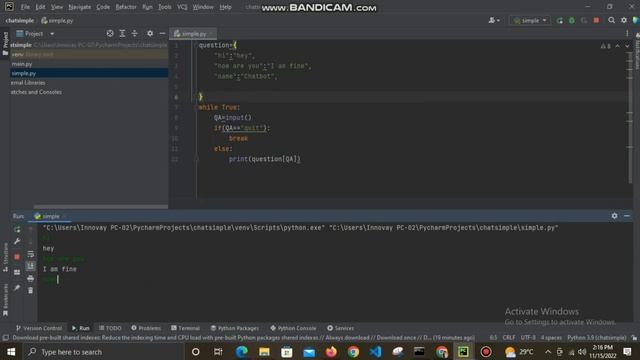Click the taskbar search box
Viewport: 640px width, 360px height.
pyautogui.click(x=102, y=351)
